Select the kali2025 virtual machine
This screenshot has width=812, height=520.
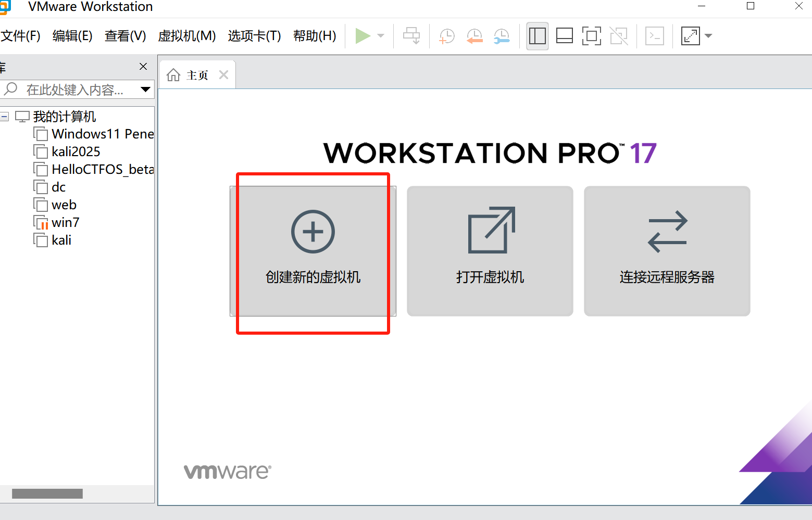76,151
